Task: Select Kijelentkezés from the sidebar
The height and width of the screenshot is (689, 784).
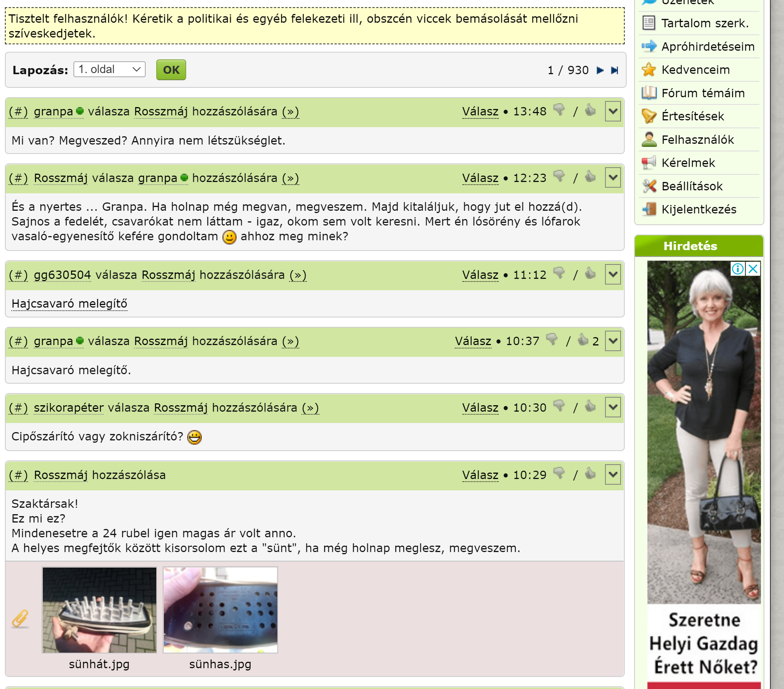Action: [699, 210]
